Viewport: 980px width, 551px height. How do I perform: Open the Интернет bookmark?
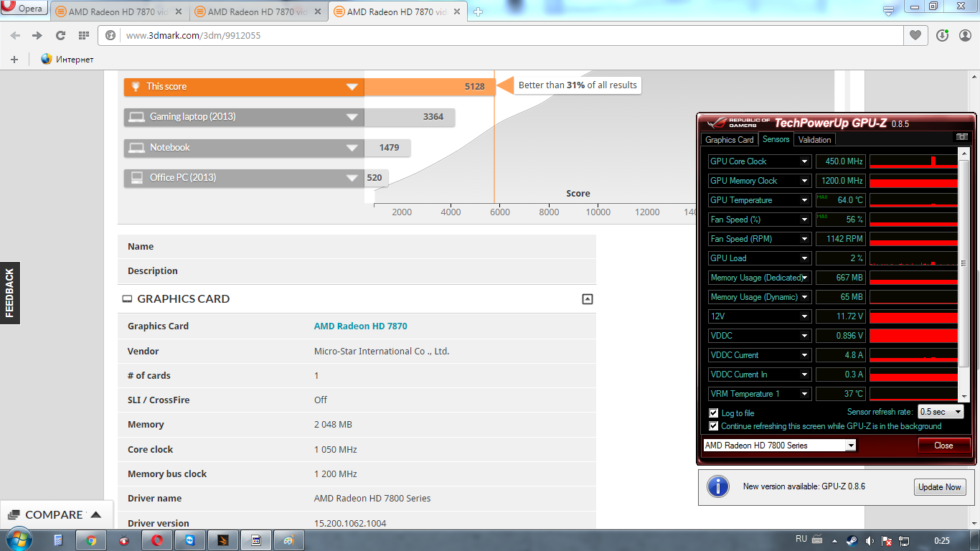coord(67,60)
